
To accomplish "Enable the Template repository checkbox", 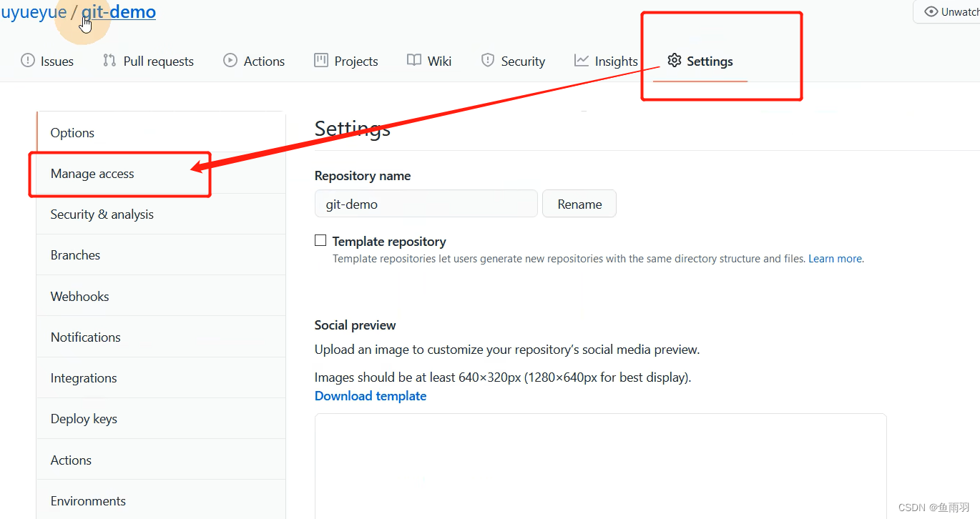I will pyautogui.click(x=320, y=241).
